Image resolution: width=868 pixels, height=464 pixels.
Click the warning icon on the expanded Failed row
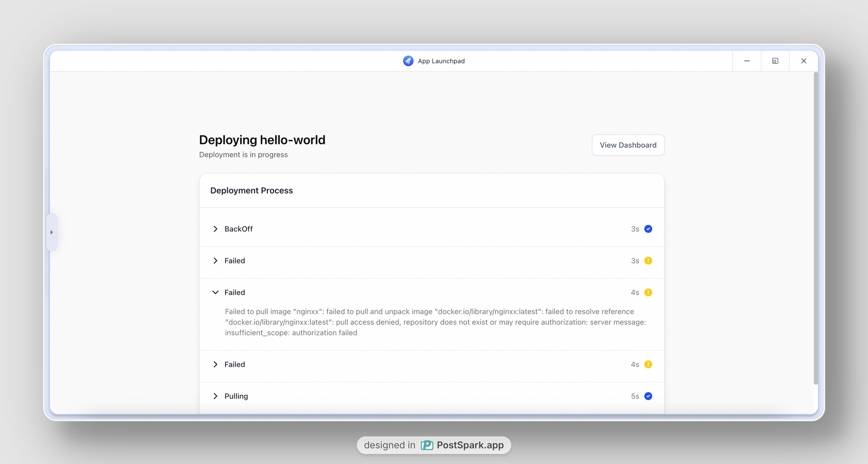click(x=648, y=292)
